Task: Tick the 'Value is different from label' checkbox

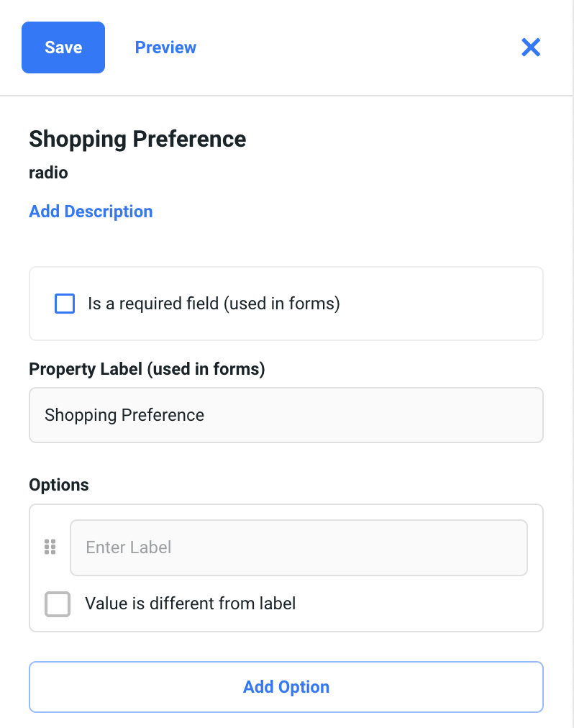Action: (x=58, y=604)
